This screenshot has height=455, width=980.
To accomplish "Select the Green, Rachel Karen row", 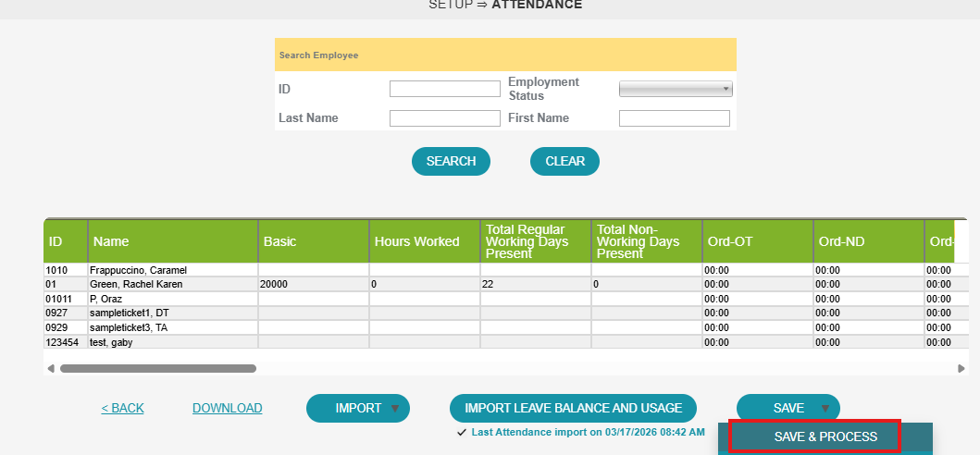I will [x=136, y=285].
